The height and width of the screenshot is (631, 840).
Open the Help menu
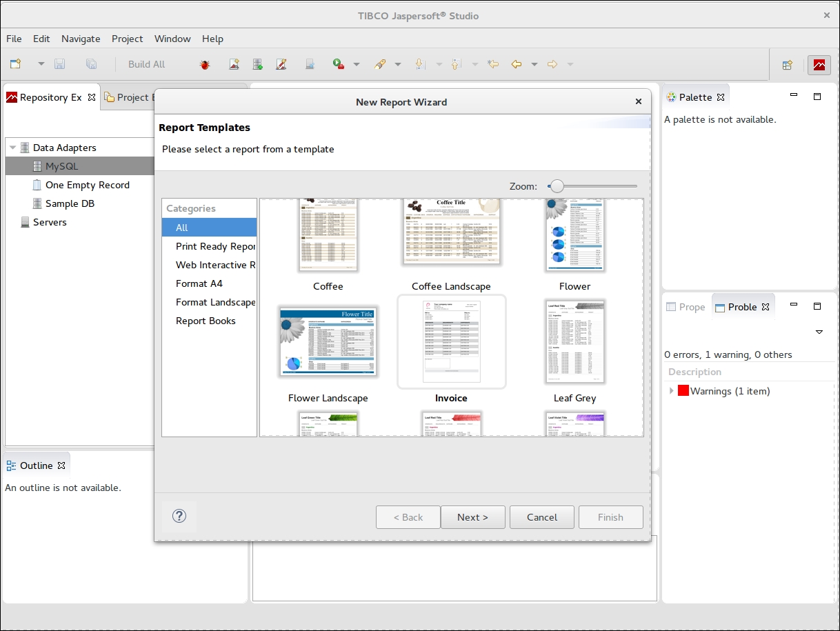(213, 39)
